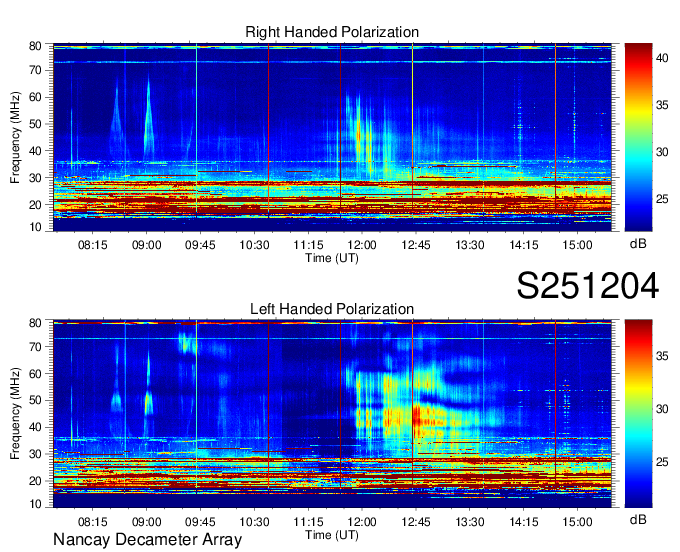Click the Frequency (MHz) axis label of the left-handed plot
The height and width of the screenshot is (552, 680).
[x=16, y=413]
